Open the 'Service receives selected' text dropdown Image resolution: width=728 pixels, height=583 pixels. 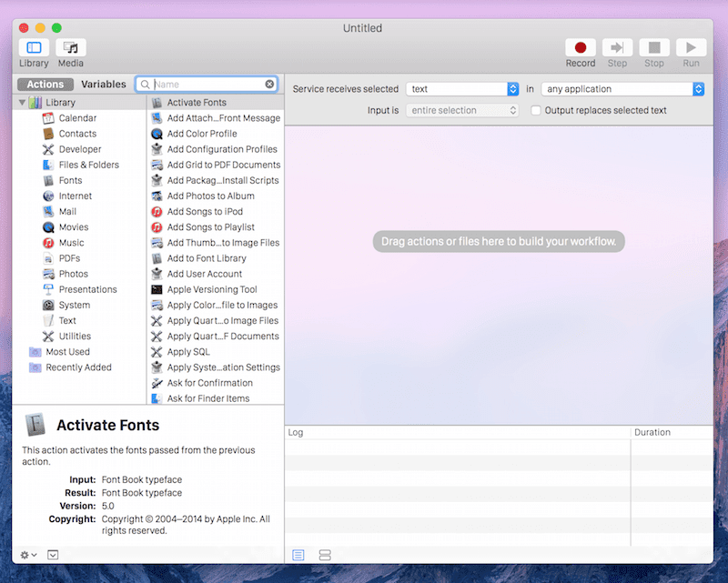click(x=462, y=88)
